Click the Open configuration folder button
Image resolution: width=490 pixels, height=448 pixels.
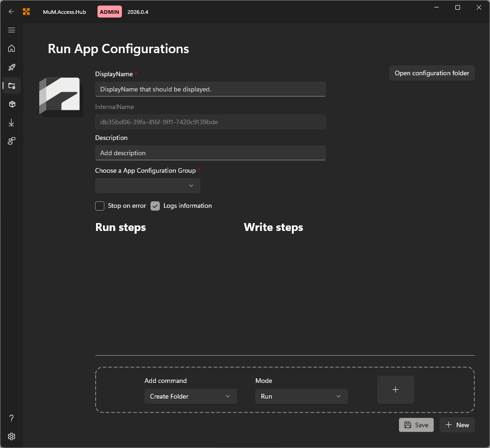tap(431, 73)
